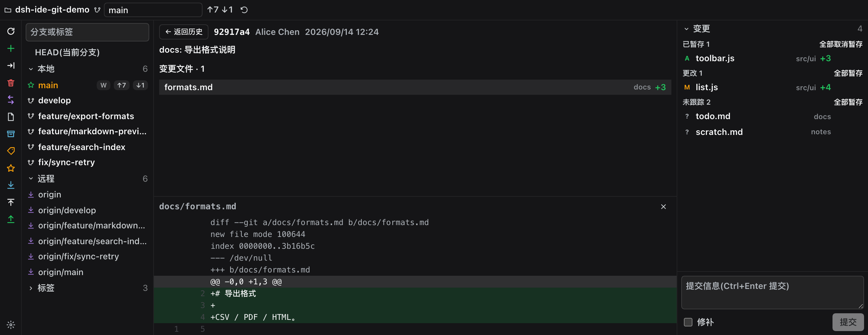868x335 pixels.
Task: Click the ↑7 badge on main branch row
Action: (121, 85)
